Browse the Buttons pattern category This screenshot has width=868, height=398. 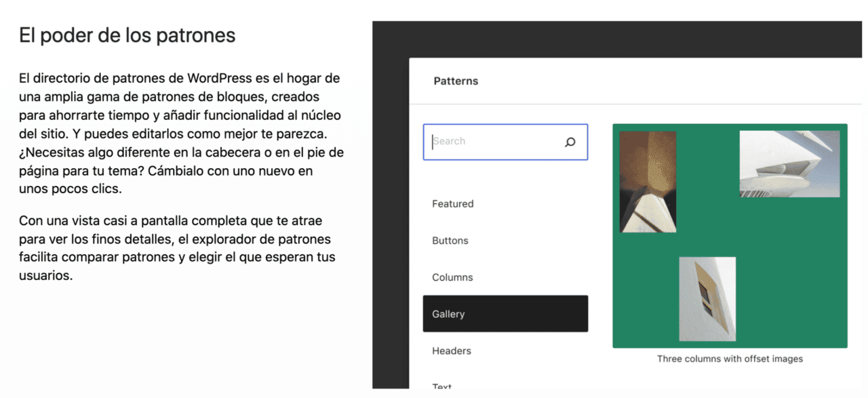(450, 240)
